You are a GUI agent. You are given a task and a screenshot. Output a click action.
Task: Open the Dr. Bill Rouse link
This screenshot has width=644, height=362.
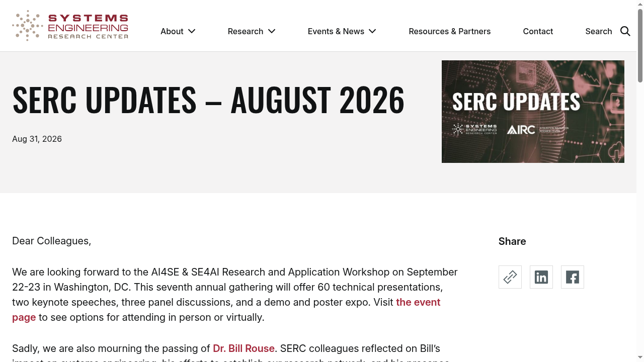coord(244,348)
